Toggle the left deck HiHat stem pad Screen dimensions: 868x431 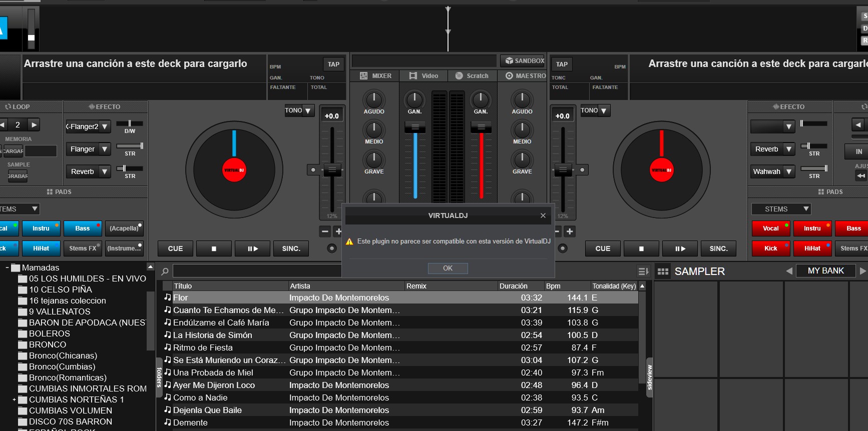pos(41,248)
